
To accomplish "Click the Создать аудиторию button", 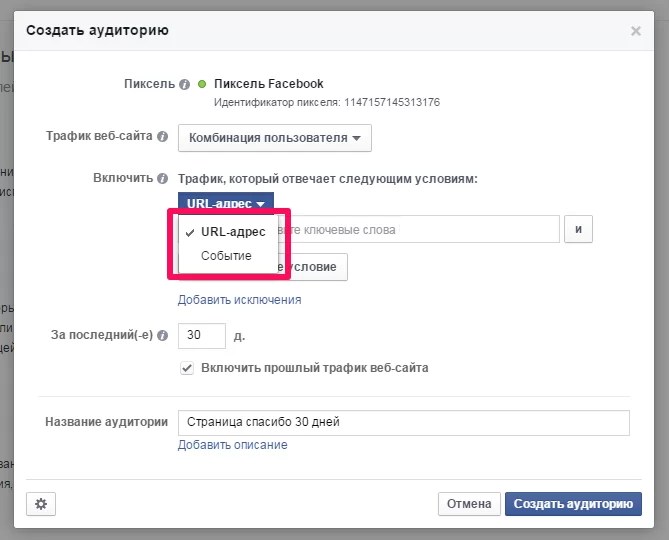I will (x=573, y=504).
